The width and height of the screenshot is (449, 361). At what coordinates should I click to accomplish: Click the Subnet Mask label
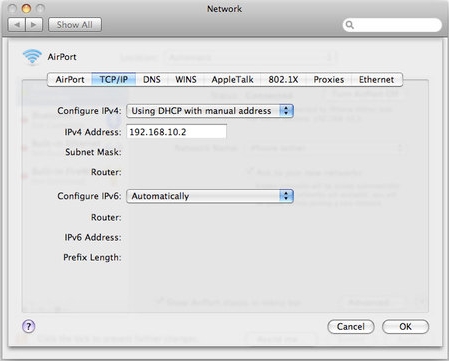pos(93,152)
